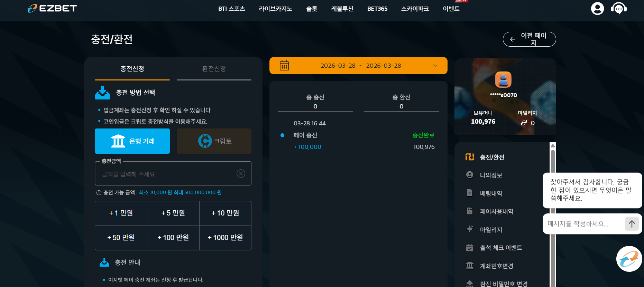Open the user profile icon in header
Image resolution: width=644 pixels, height=287 pixels.
tap(597, 8)
